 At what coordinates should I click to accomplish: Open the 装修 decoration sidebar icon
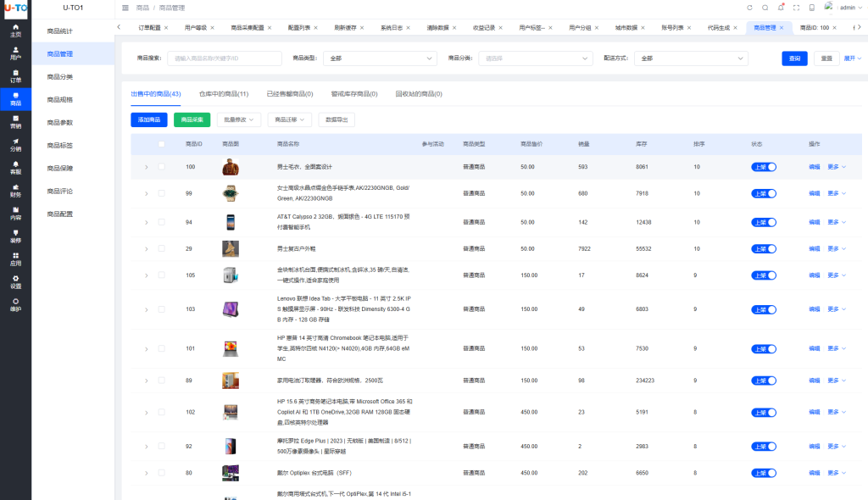pyautogui.click(x=15, y=236)
